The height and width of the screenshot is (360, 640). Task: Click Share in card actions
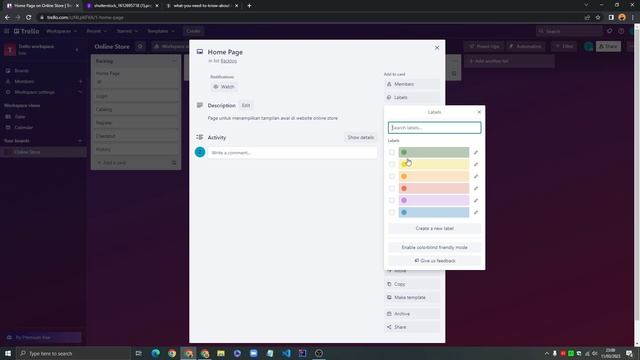412,327
